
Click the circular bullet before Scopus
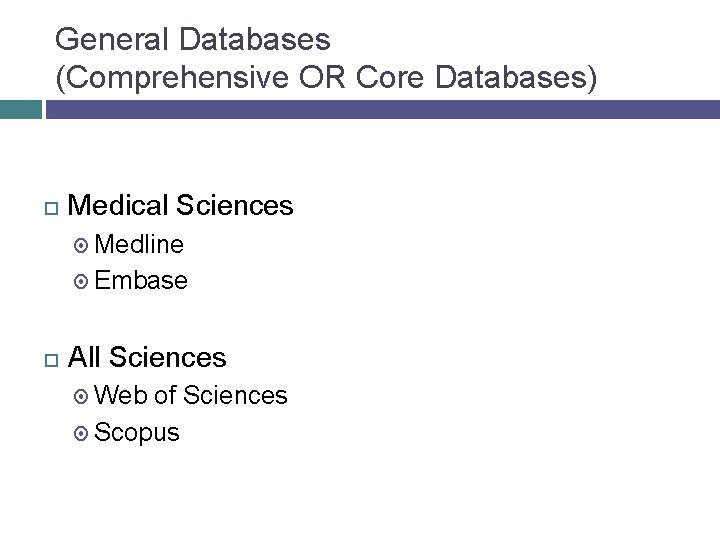(x=83, y=433)
